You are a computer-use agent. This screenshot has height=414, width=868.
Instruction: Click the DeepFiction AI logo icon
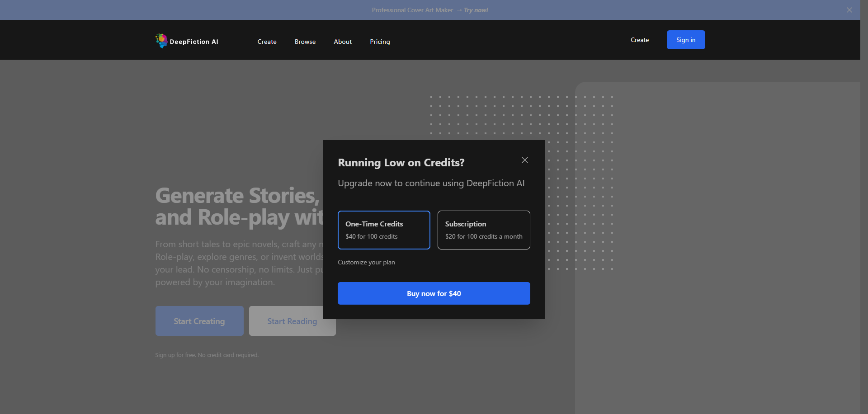[161, 41]
